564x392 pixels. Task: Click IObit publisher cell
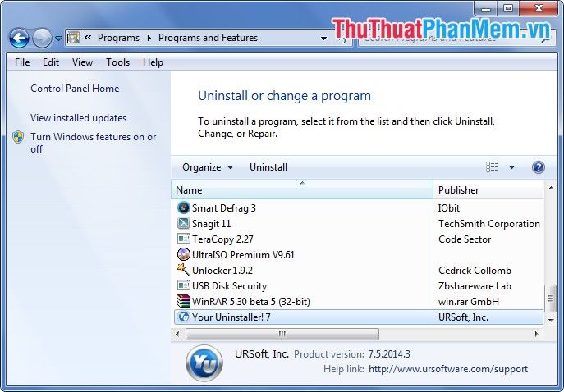tap(448, 208)
